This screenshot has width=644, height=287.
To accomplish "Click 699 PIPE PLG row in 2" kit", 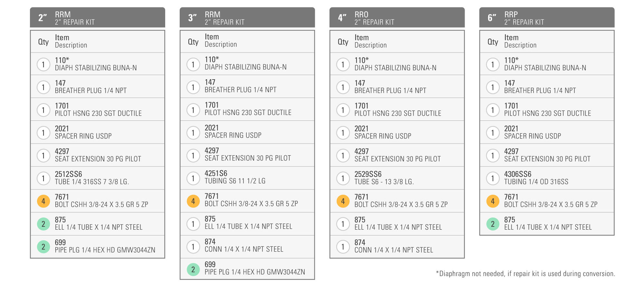I will (98, 246).
